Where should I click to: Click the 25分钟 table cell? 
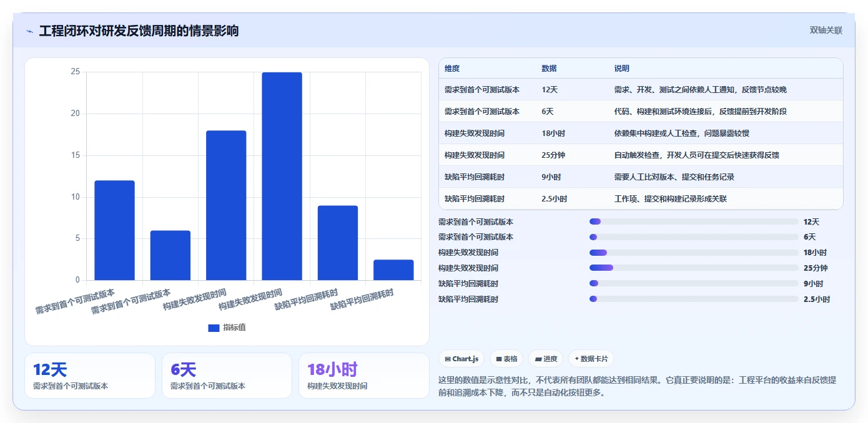[x=553, y=155]
